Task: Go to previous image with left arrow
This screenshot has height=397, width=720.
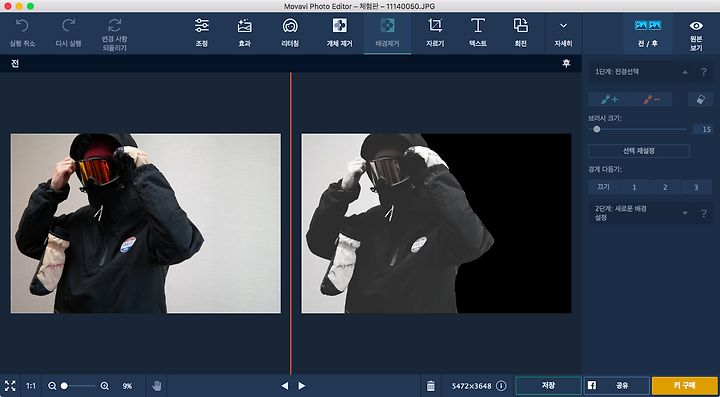Action: [285, 386]
